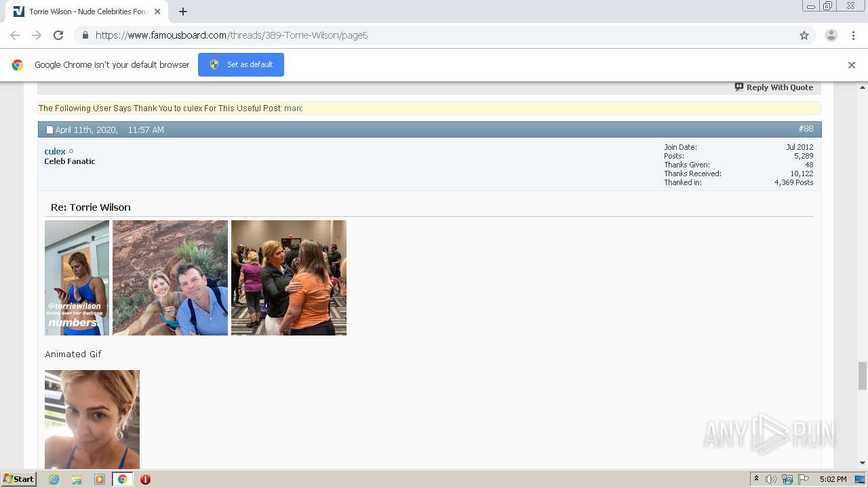
Task: Click the red Opera taskbar icon
Action: (x=145, y=479)
